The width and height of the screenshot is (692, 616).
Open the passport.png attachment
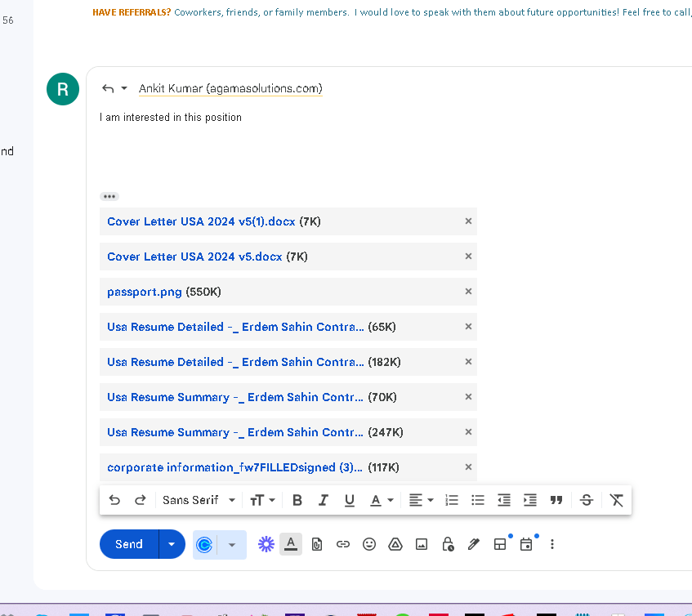(145, 292)
